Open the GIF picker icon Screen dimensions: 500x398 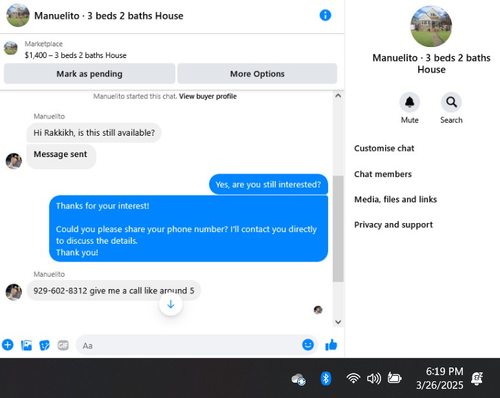63,345
